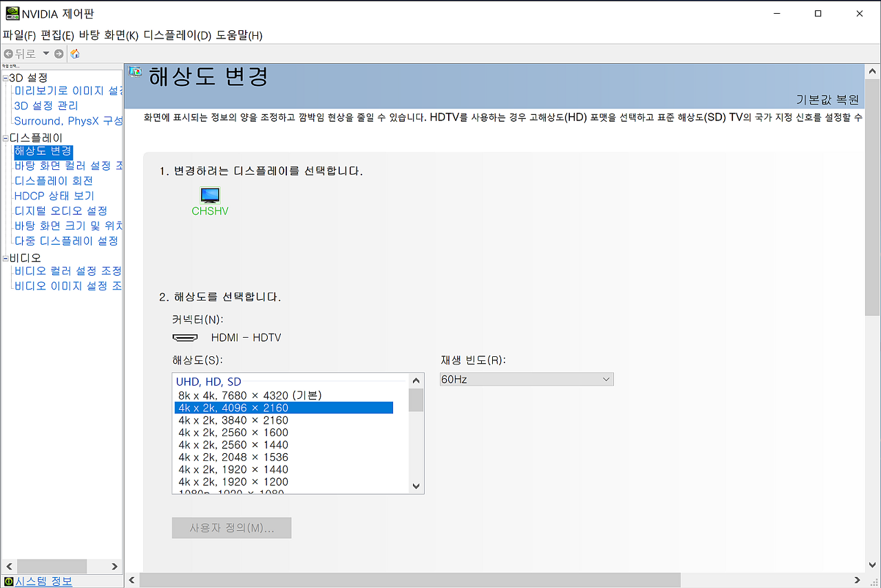This screenshot has width=881, height=588.
Task: Open 3D 설정 관리 page
Action: click(46, 106)
